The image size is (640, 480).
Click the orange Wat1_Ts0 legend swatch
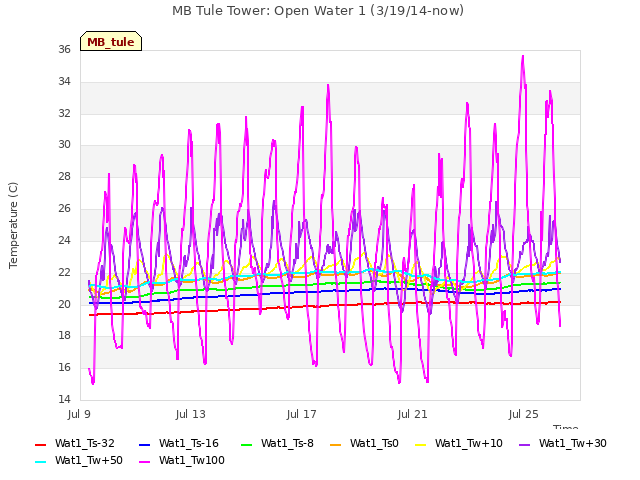[x=336, y=444]
